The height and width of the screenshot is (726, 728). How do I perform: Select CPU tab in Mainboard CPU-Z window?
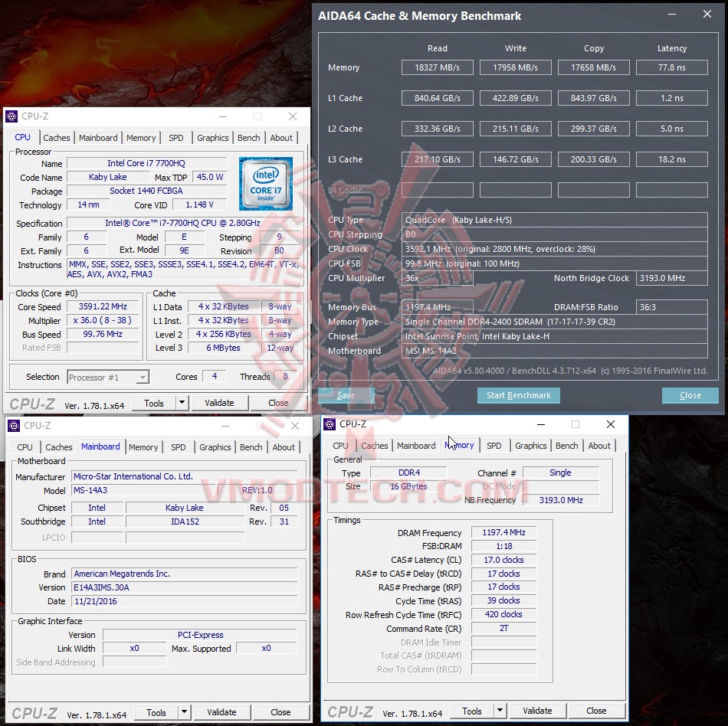click(x=25, y=447)
